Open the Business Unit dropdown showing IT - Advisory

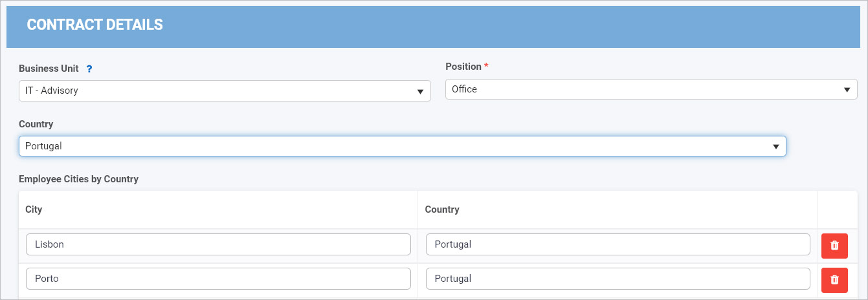point(225,91)
